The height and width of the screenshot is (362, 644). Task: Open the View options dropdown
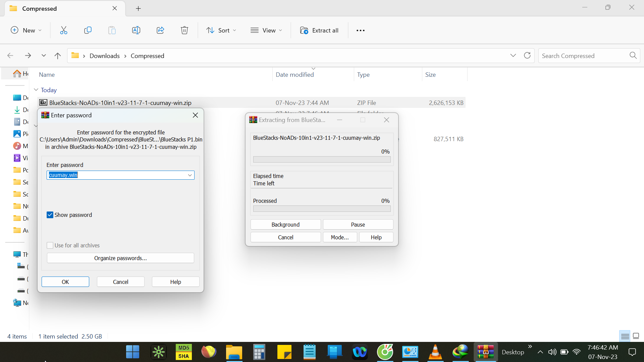[x=266, y=30]
